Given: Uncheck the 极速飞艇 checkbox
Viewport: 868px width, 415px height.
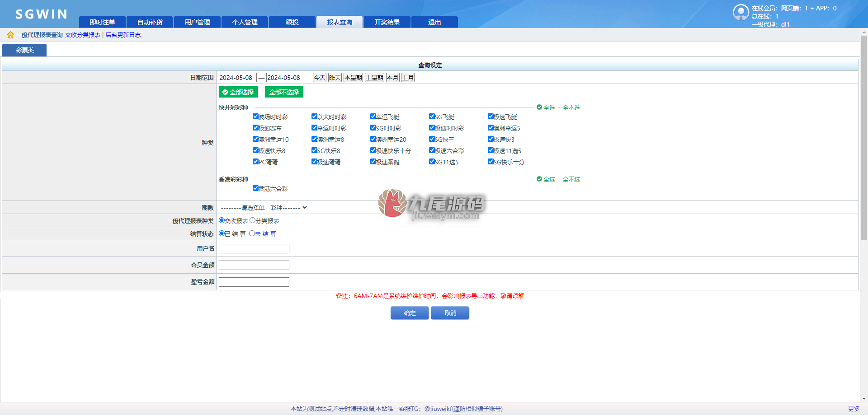Looking at the screenshot, I should click(x=491, y=117).
